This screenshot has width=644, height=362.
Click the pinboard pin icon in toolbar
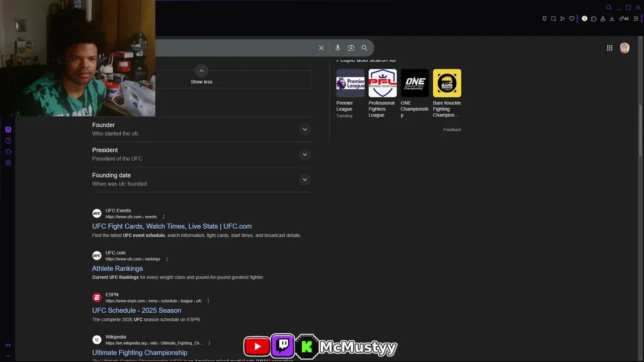click(x=544, y=19)
